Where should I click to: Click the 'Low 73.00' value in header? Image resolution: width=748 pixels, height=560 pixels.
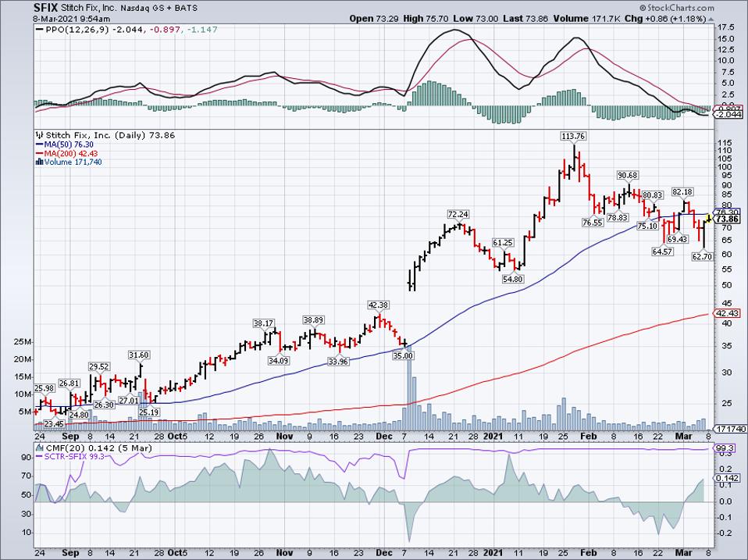pyautogui.click(x=476, y=19)
